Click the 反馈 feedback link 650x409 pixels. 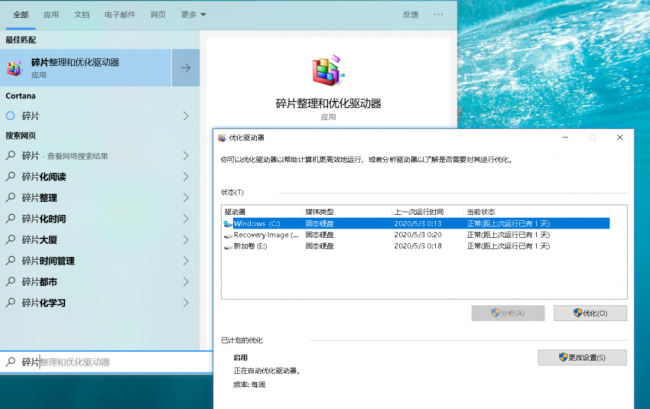410,15
